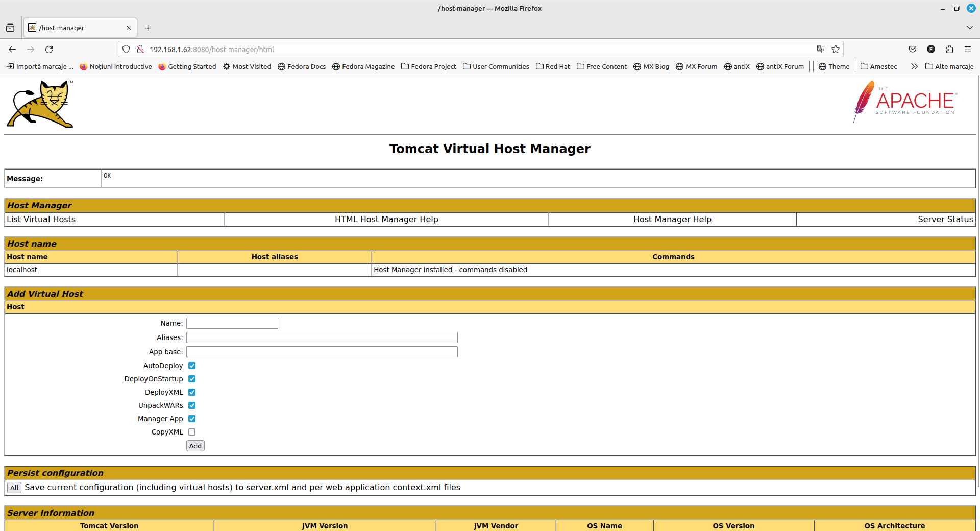This screenshot has width=980, height=531.
Task: Open Host Manager Help link
Action: point(672,219)
